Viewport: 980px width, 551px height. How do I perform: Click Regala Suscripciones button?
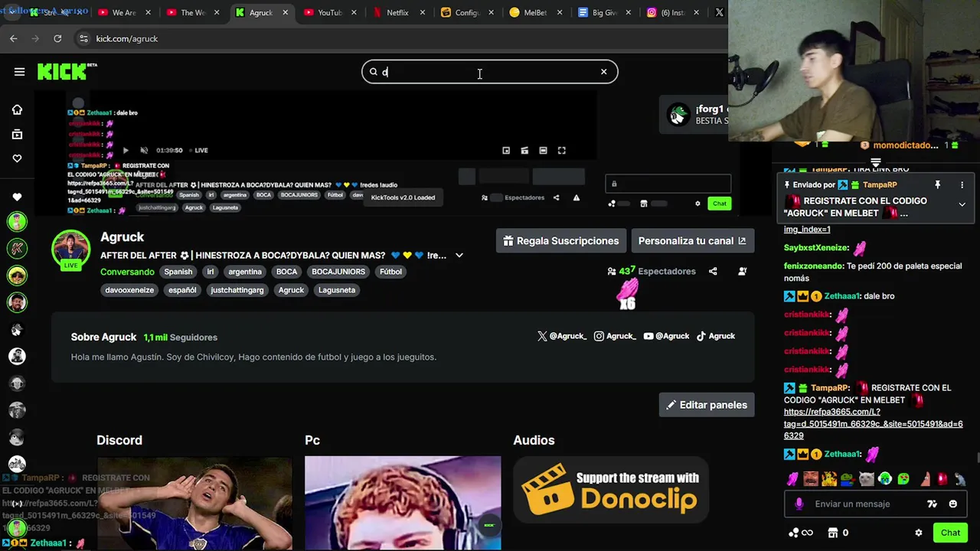tap(561, 241)
